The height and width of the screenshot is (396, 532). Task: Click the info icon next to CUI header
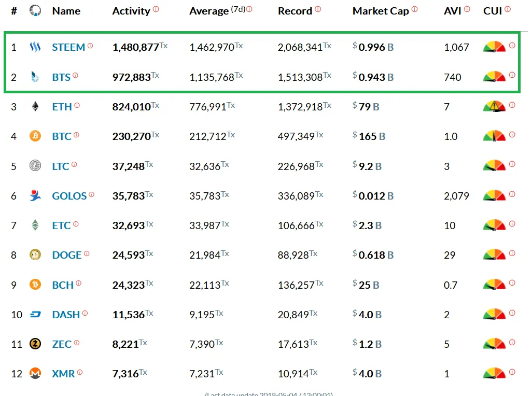[508, 9]
